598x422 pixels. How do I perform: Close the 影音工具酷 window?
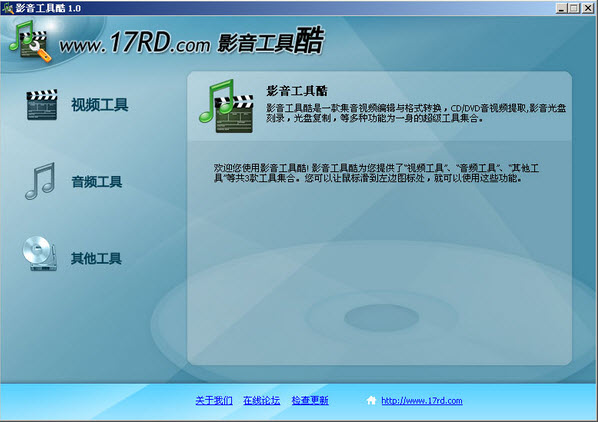tap(588, 8)
